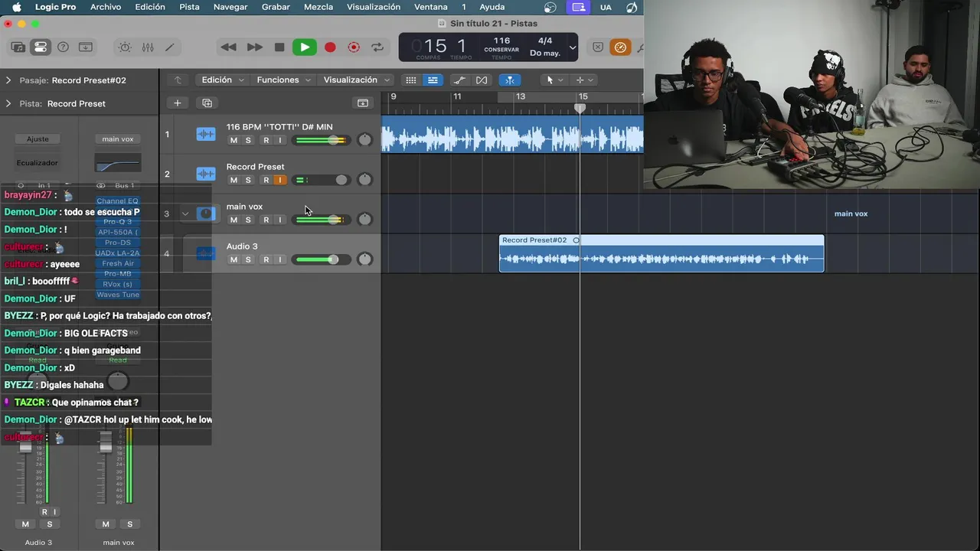Click the Toolbar display icon
This screenshot has width=980, height=551.
click(86, 47)
